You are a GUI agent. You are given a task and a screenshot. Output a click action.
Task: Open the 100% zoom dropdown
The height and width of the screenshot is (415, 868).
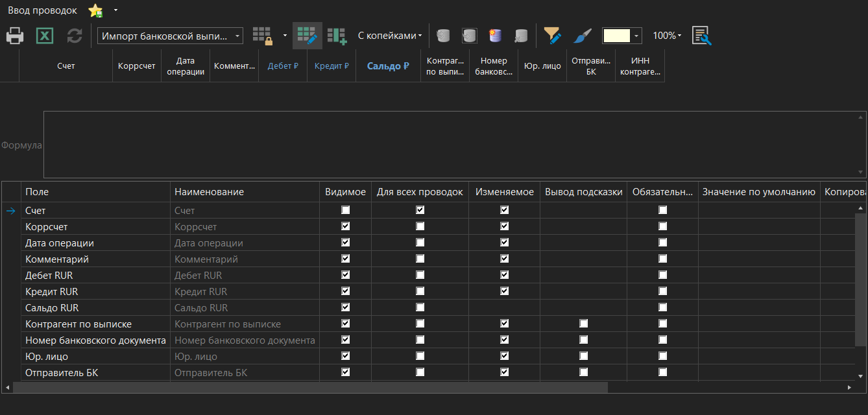[667, 36]
